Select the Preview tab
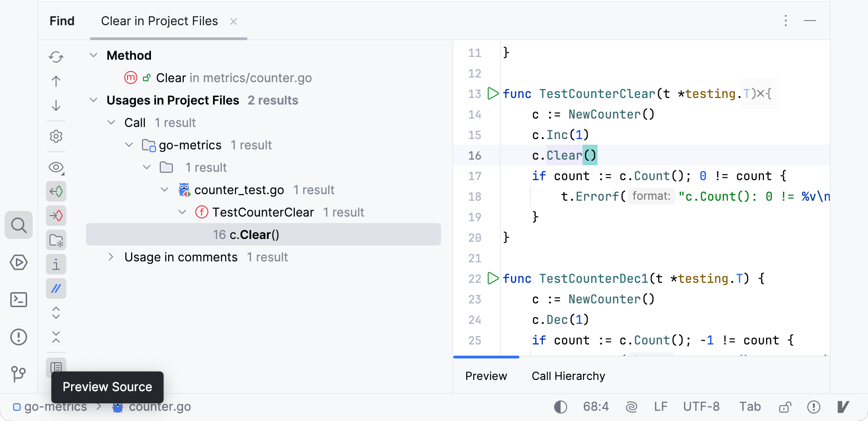 click(x=486, y=376)
